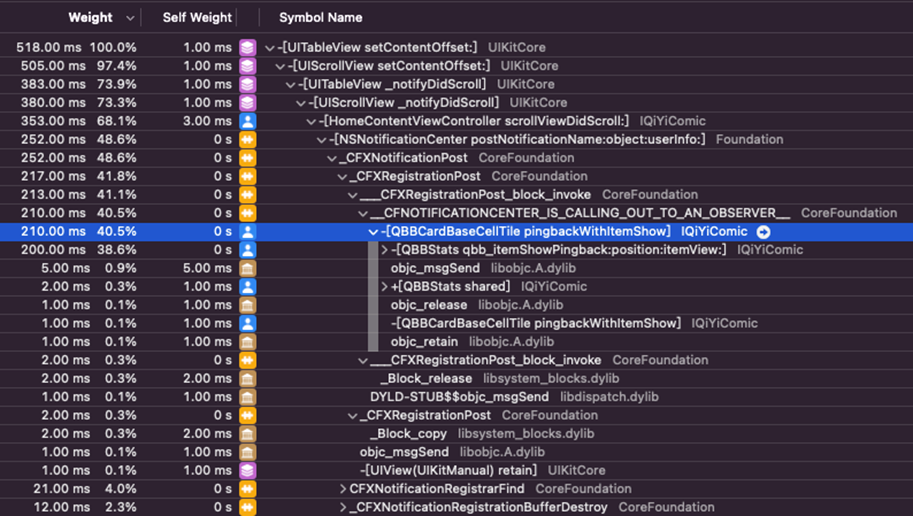Click library icon on _Block_release row

click(x=247, y=379)
